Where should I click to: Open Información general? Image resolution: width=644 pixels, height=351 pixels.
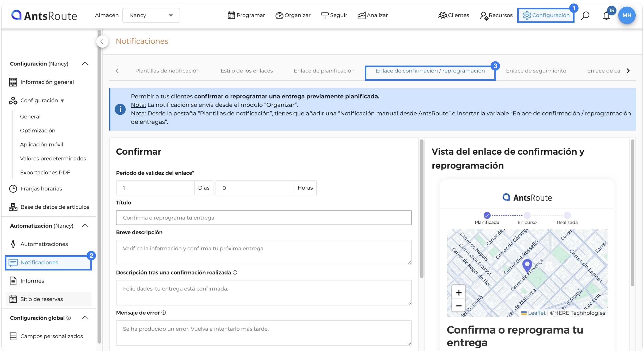click(47, 82)
